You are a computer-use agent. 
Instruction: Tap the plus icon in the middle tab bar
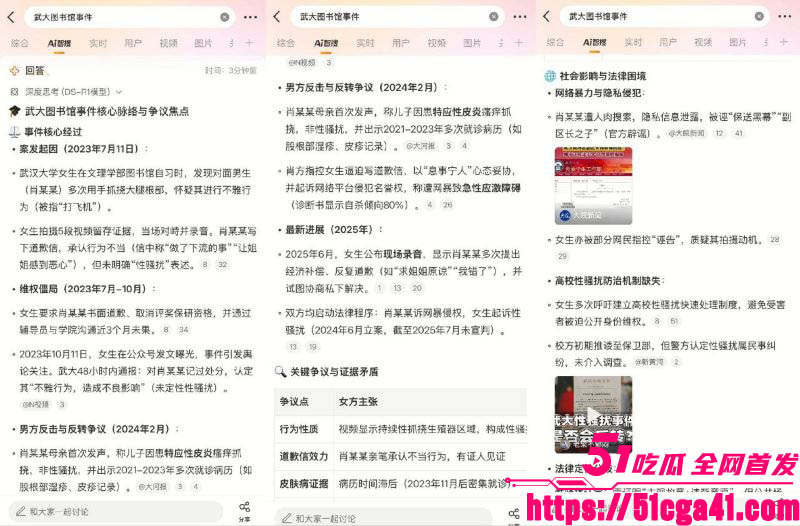tap(518, 43)
